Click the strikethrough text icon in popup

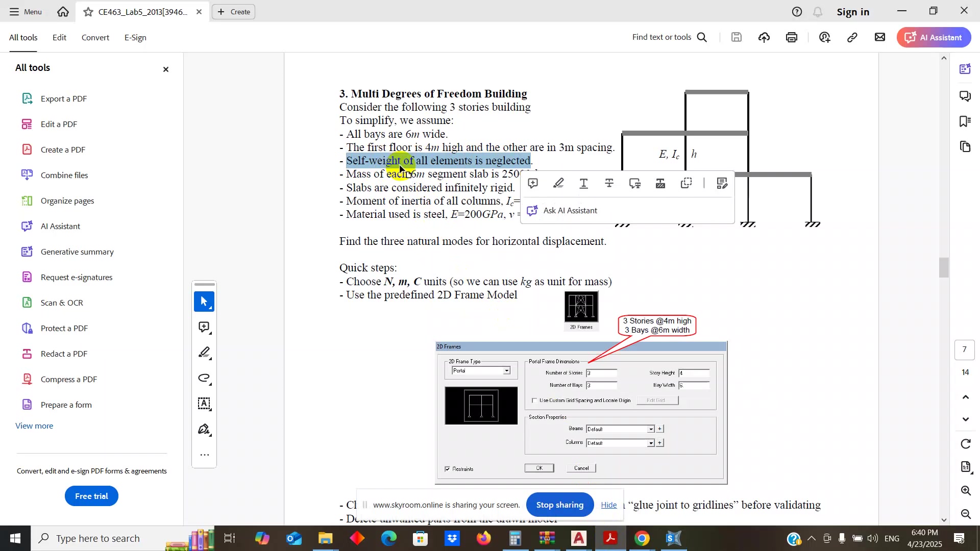point(609,184)
